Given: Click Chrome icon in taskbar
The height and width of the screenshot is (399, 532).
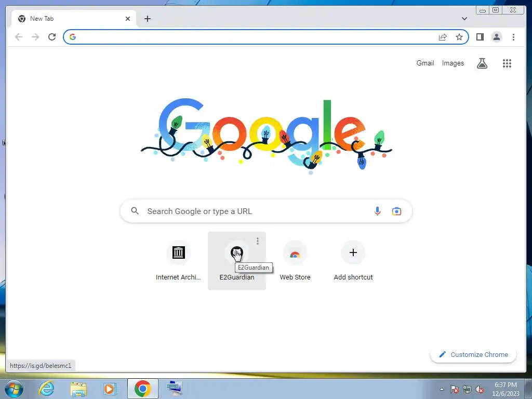Looking at the screenshot, I should click(143, 389).
